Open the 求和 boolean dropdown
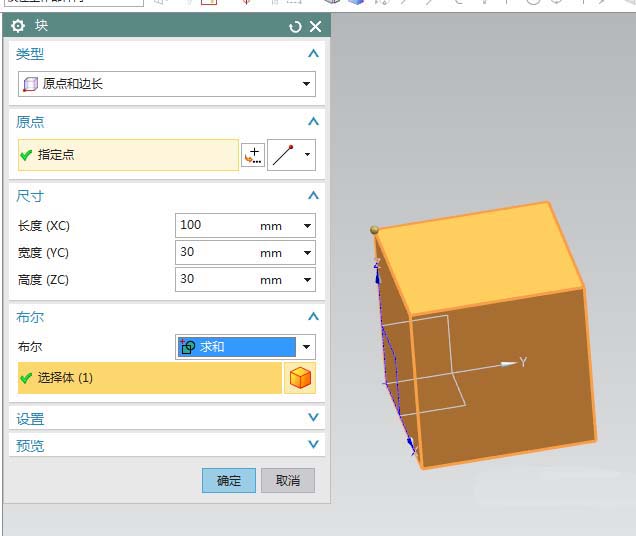The height and width of the screenshot is (536, 636). [307, 348]
